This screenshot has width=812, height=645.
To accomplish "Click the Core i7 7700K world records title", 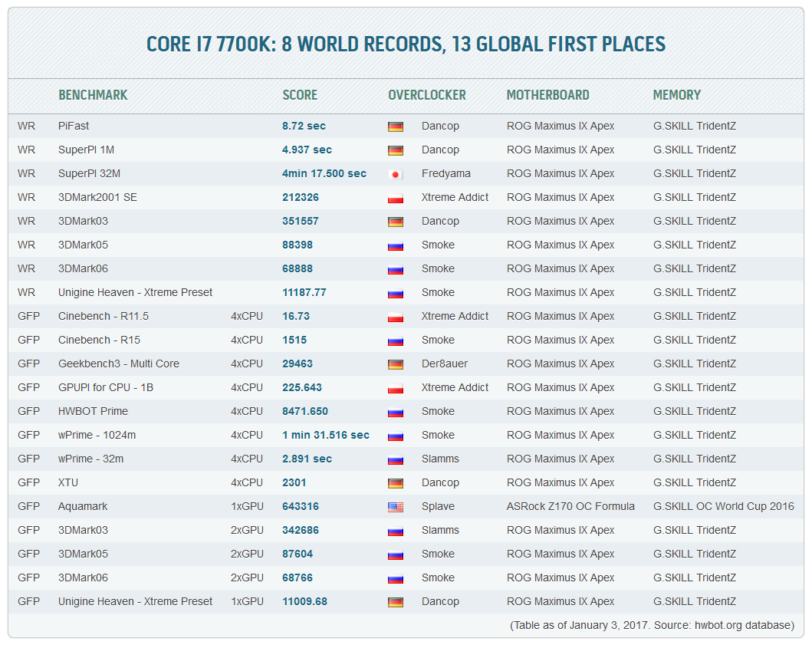I will (x=406, y=44).
